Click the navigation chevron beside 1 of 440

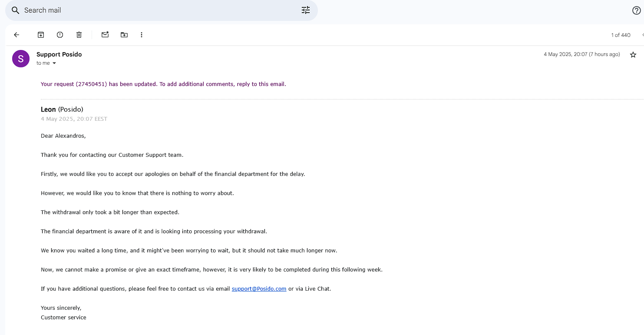(642, 35)
